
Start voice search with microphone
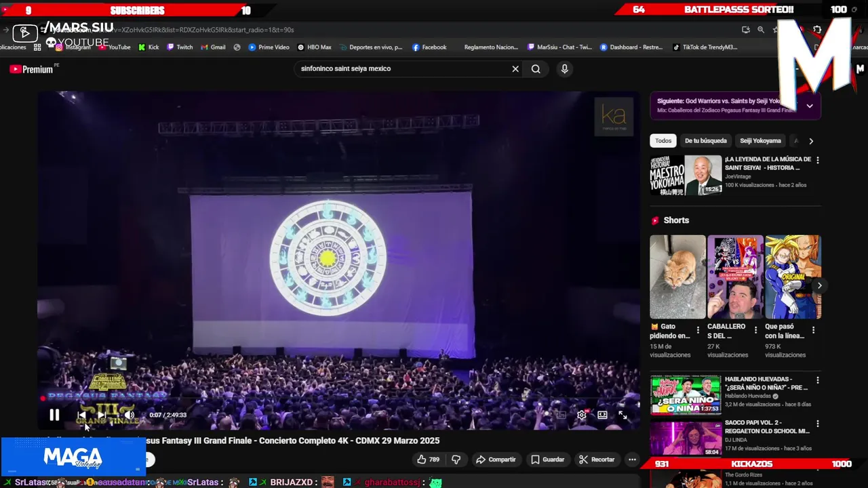pyautogui.click(x=564, y=68)
